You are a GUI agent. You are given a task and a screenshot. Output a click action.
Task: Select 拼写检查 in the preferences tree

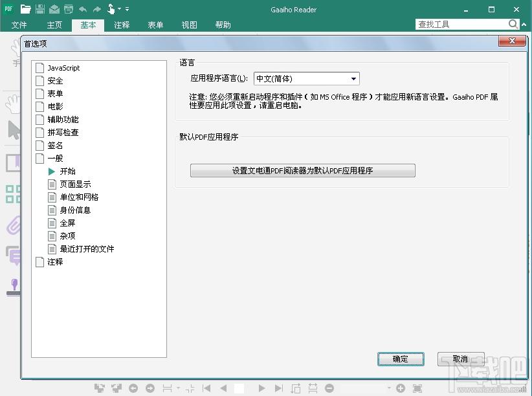[63, 133]
